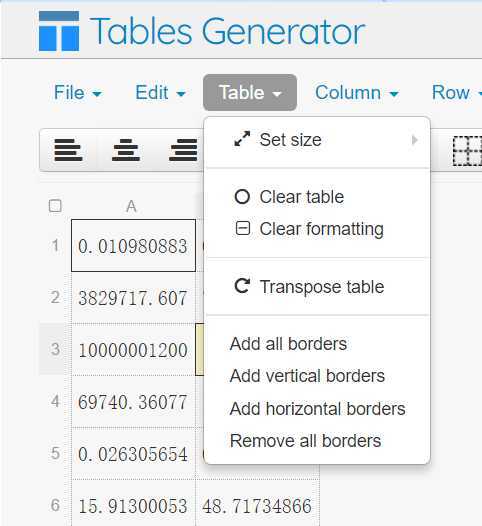Image resolution: width=482 pixels, height=526 pixels.
Task: Choose Add vertical borders
Action: 317,376
